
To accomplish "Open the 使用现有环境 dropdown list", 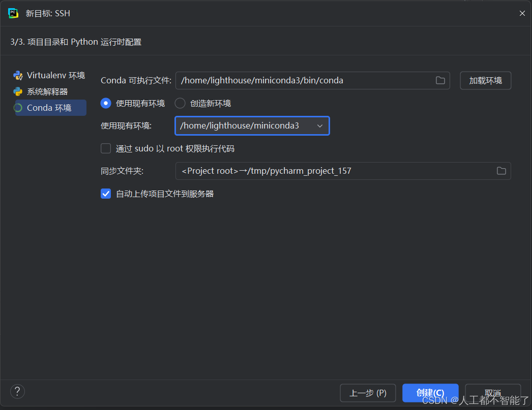I will (x=320, y=125).
